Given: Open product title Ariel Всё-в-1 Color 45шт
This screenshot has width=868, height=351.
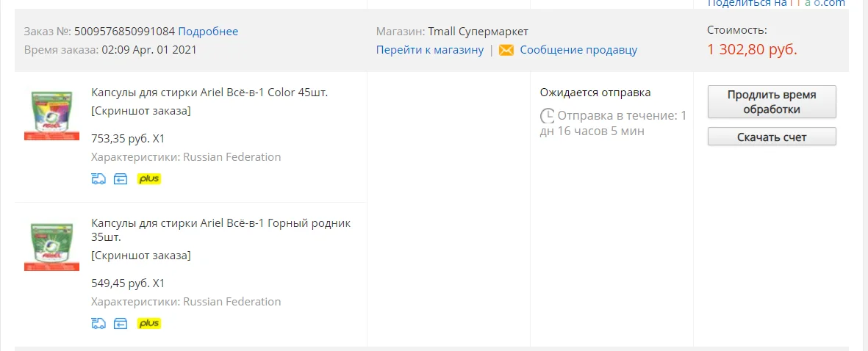Looking at the screenshot, I should pos(209,93).
